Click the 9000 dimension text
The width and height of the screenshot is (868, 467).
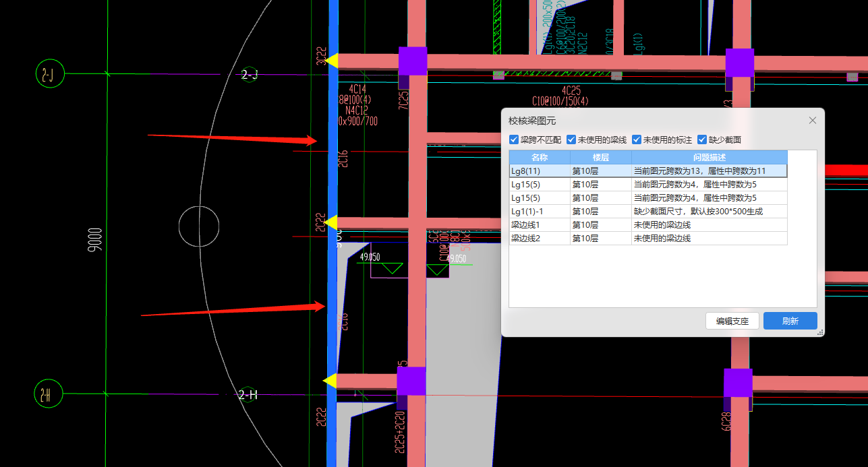coord(96,239)
